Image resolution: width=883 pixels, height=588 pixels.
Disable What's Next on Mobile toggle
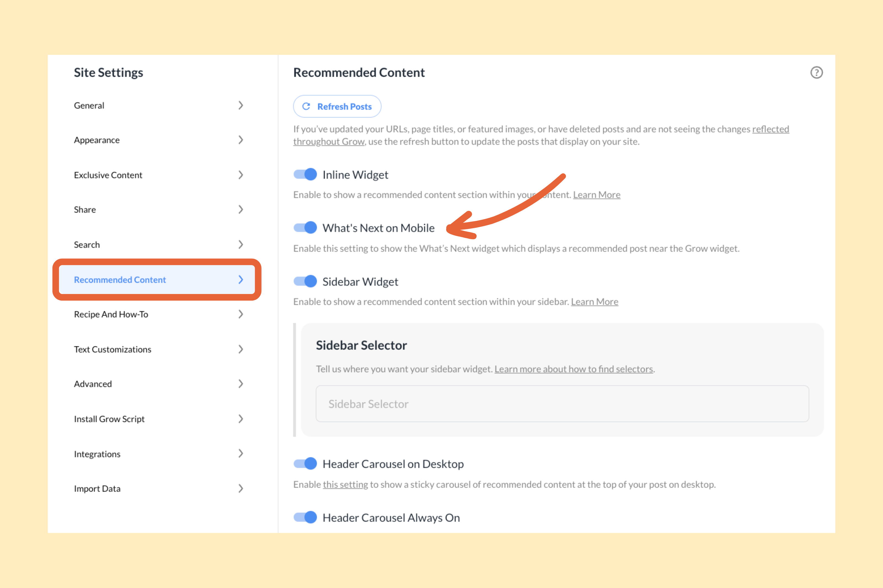click(305, 228)
